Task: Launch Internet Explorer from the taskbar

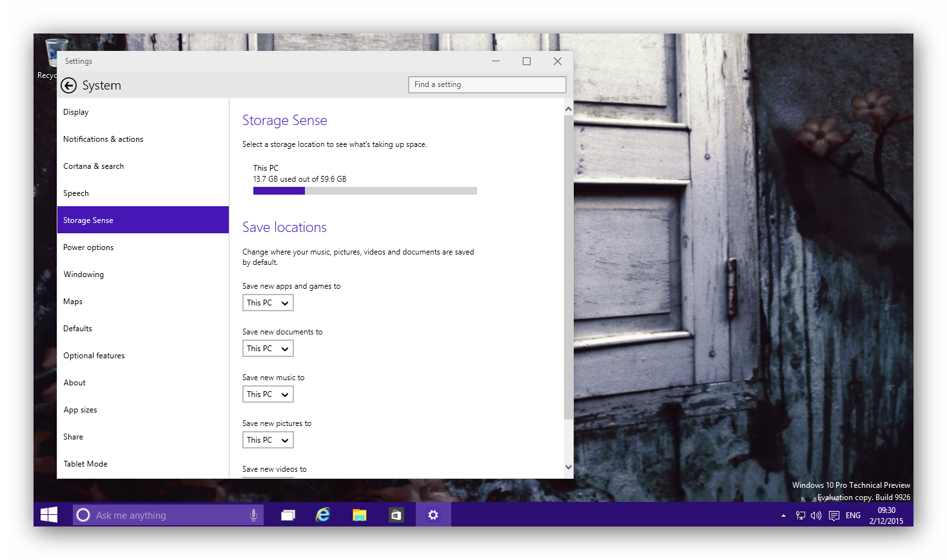Action: pos(323,515)
